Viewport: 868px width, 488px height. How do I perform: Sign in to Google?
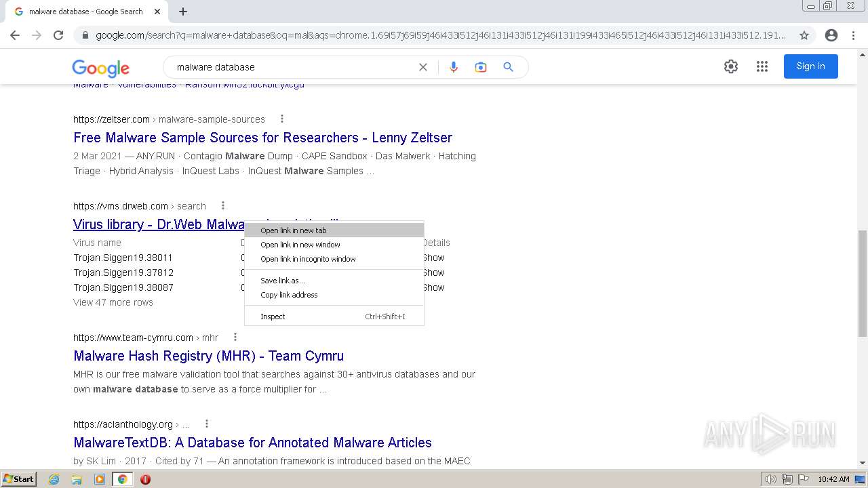pos(811,66)
